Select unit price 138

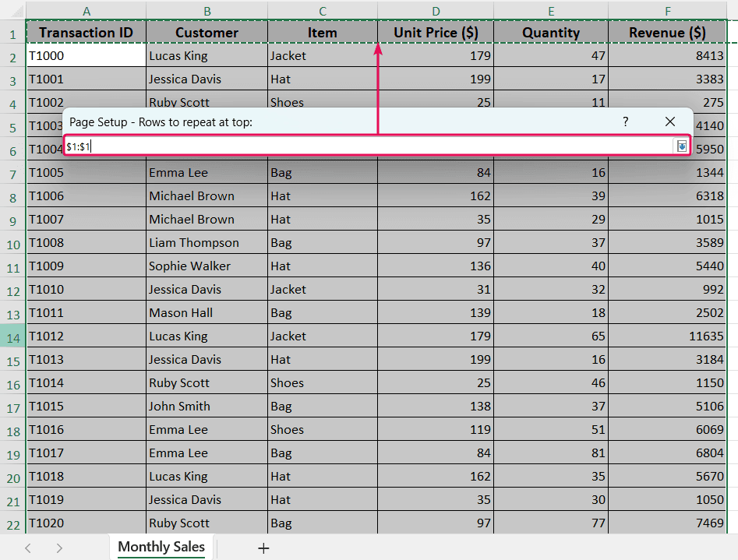click(x=436, y=406)
